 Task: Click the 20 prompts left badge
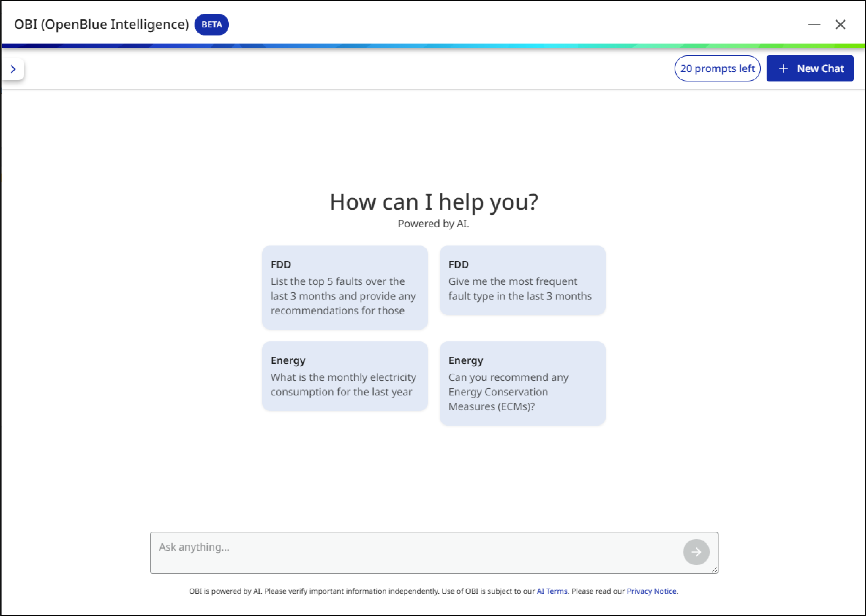tap(717, 68)
